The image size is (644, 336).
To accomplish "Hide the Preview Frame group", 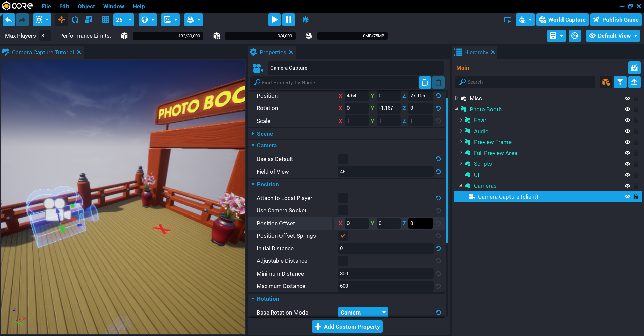I will 628,142.
